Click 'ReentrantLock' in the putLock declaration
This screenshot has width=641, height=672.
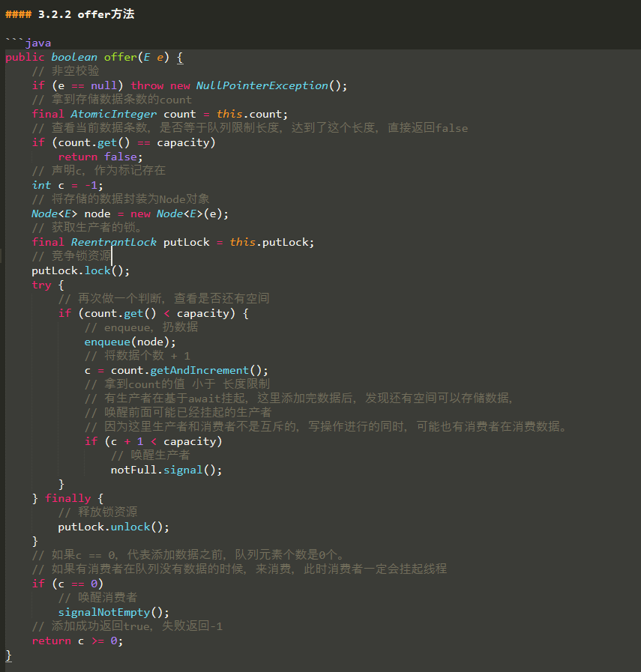[114, 242]
